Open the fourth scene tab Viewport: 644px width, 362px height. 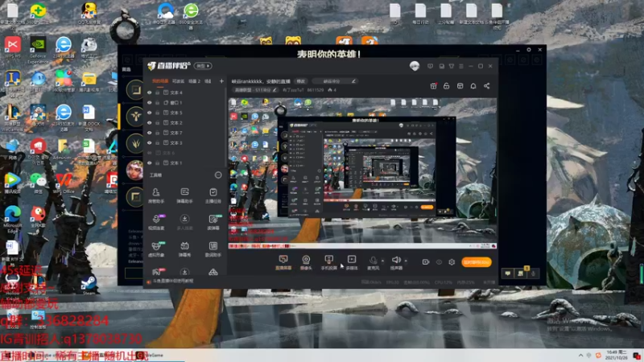click(x=208, y=81)
